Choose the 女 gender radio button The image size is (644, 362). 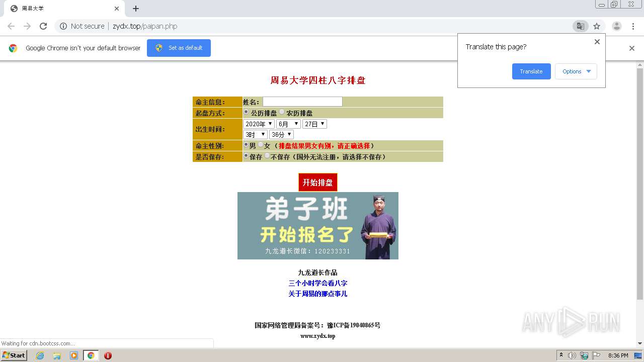261,145
